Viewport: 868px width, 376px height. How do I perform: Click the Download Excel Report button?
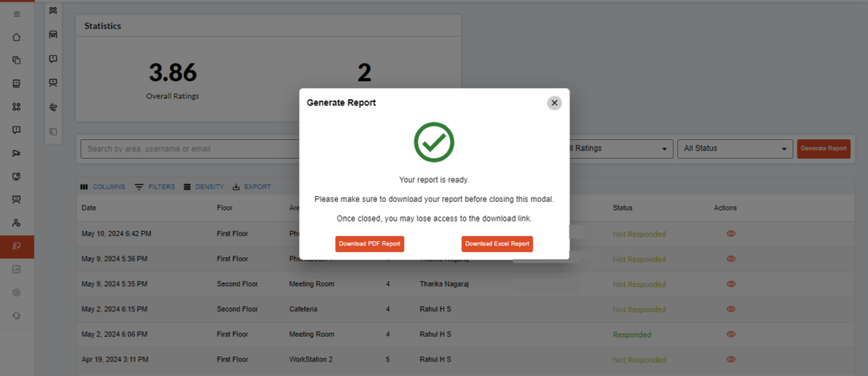(x=498, y=244)
